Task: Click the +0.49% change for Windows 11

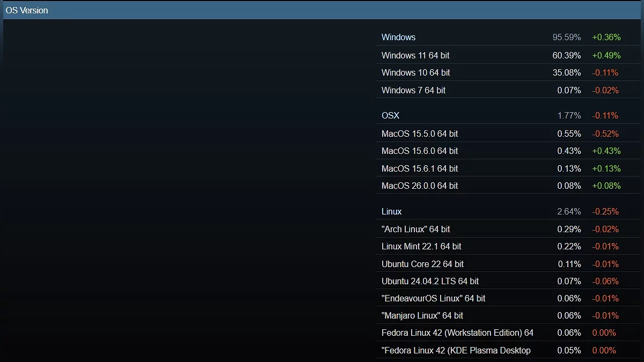Action: click(x=606, y=55)
